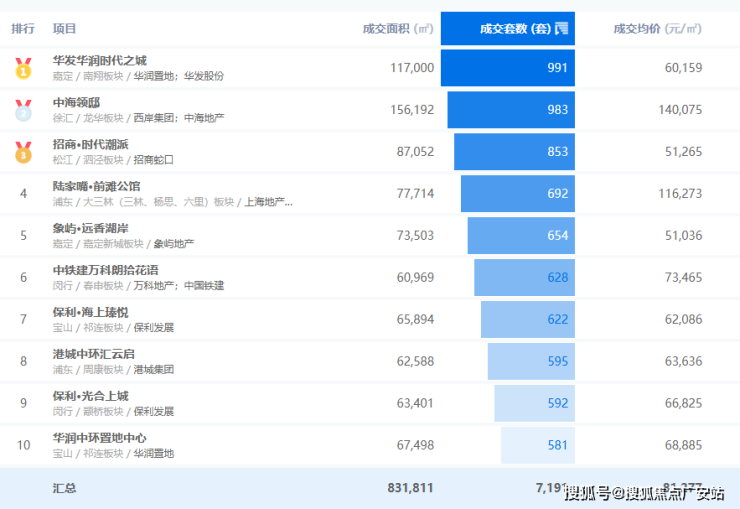Click average price 51,036

click(x=683, y=236)
